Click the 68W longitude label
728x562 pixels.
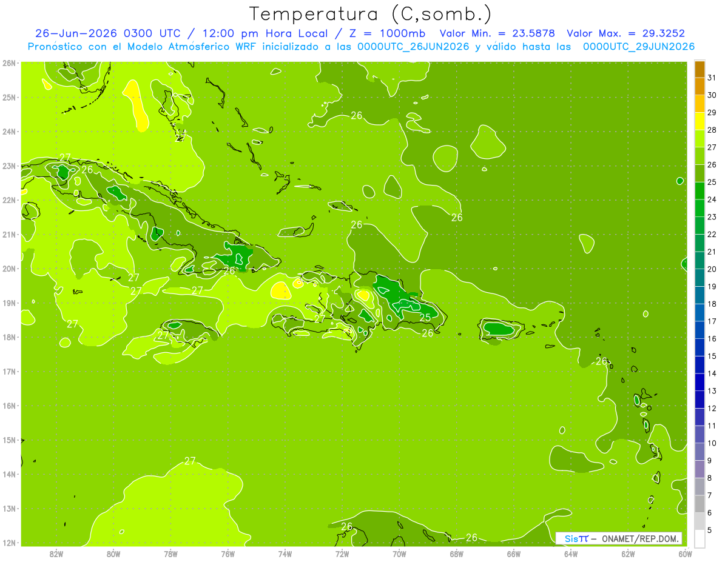point(457,554)
